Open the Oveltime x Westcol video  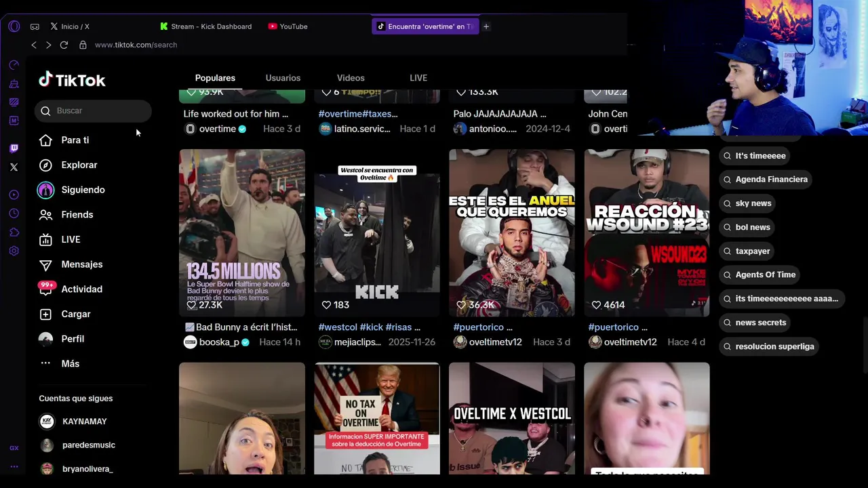click(512, 418)
